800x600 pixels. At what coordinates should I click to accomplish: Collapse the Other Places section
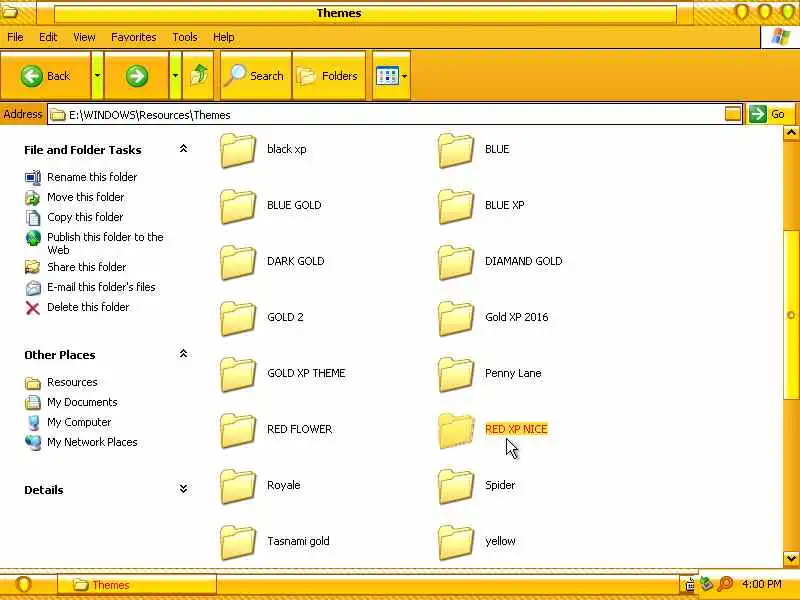click(x=183, y=354)
